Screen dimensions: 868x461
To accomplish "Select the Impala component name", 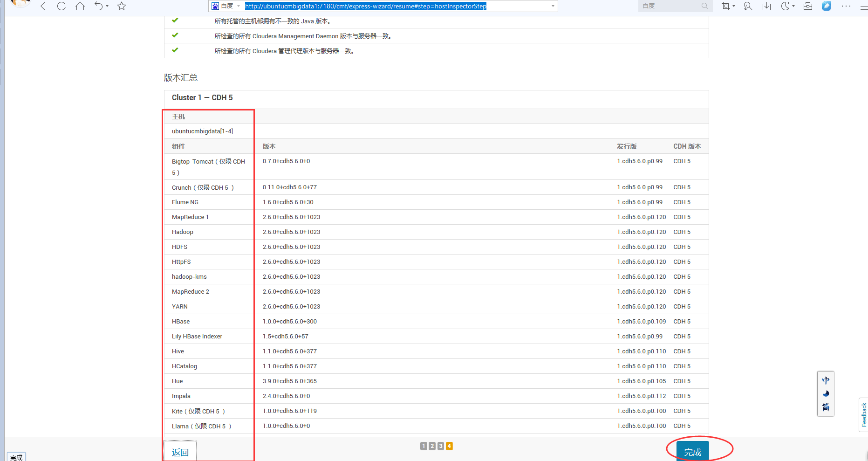I will tap(181, 396).
